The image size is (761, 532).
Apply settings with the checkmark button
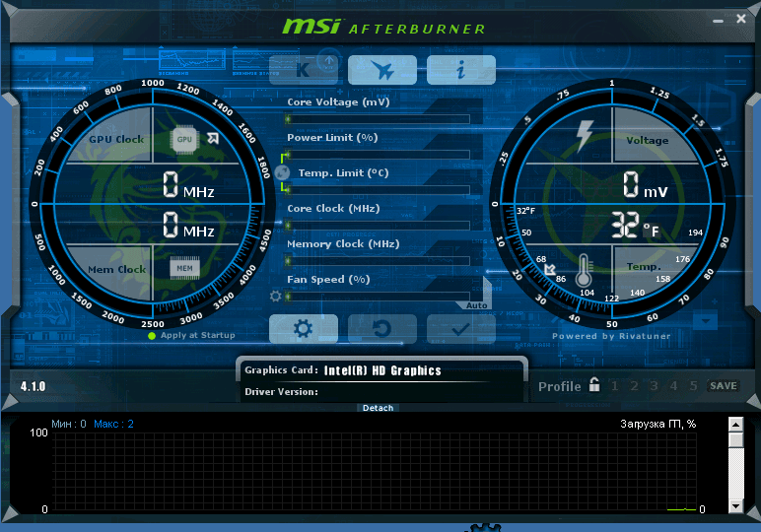click(461, 329)
